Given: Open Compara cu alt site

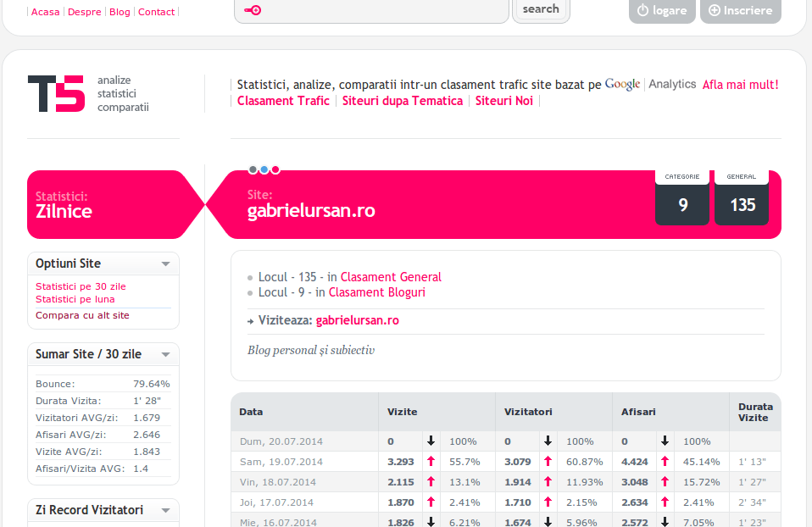Looking at the screenshot, I should click(82, 315).
